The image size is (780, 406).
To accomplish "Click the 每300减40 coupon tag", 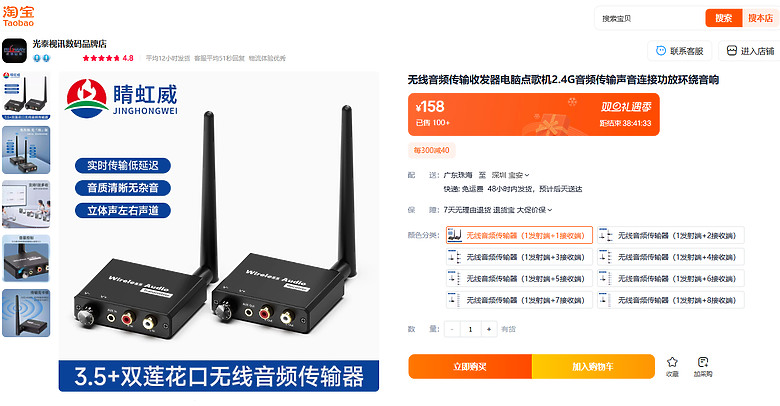I will 431,150.
